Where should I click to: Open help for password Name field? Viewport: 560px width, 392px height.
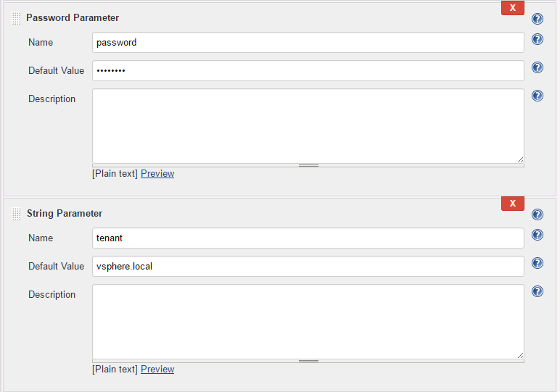pos(538,39)
